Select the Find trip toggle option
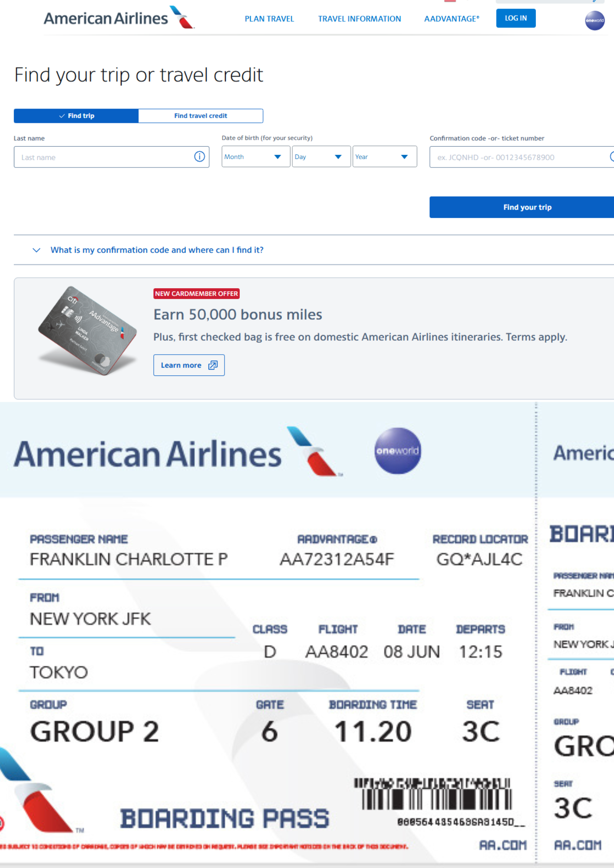 [76, 116]
